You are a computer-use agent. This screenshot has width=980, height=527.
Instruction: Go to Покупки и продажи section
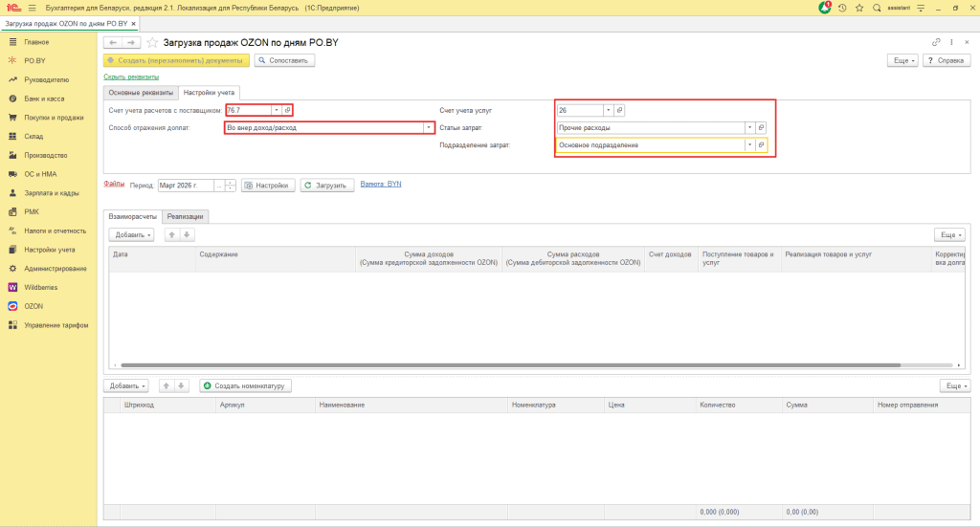(x=54, y=118)
